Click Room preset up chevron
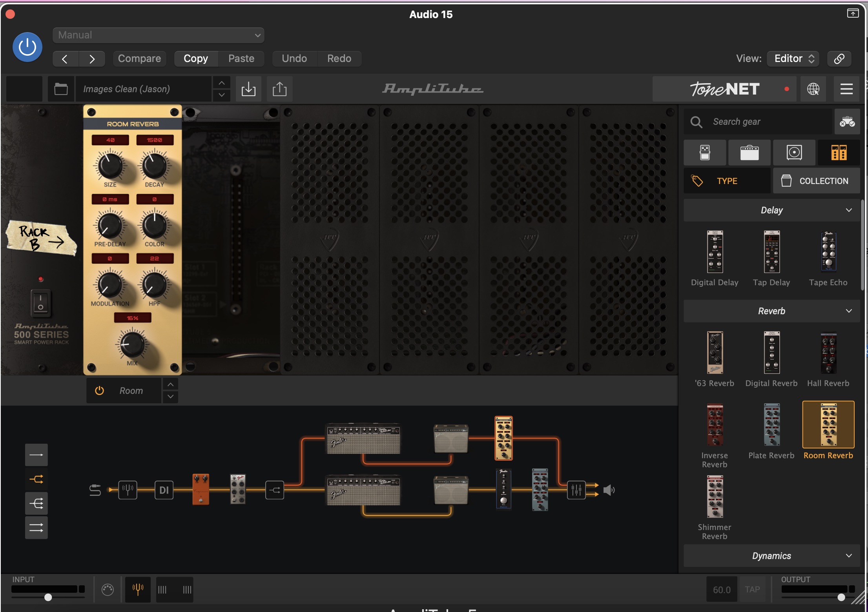This screenshot has width=868, height=612. point(171,384)
